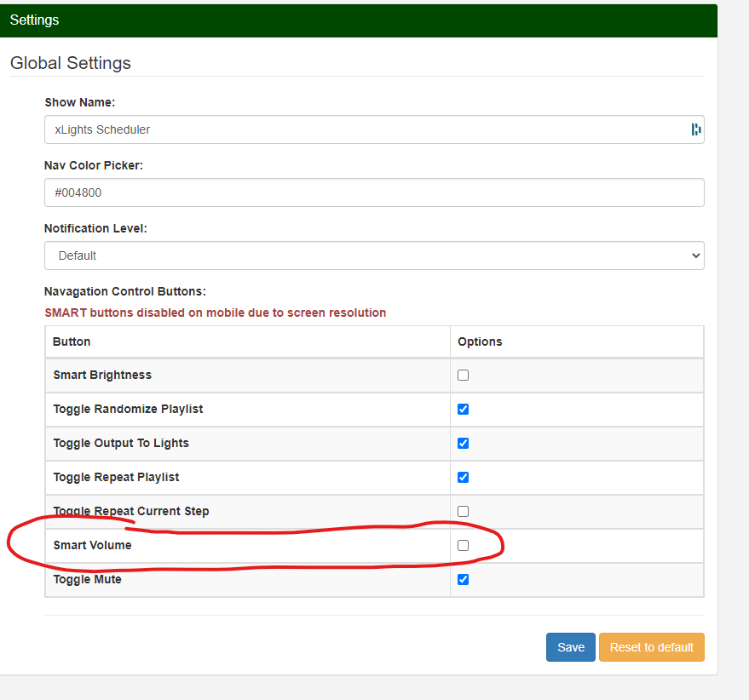Disable Toggle Repeat Playlist
Viewport: 749px width, 700px height.
point(463,477)
